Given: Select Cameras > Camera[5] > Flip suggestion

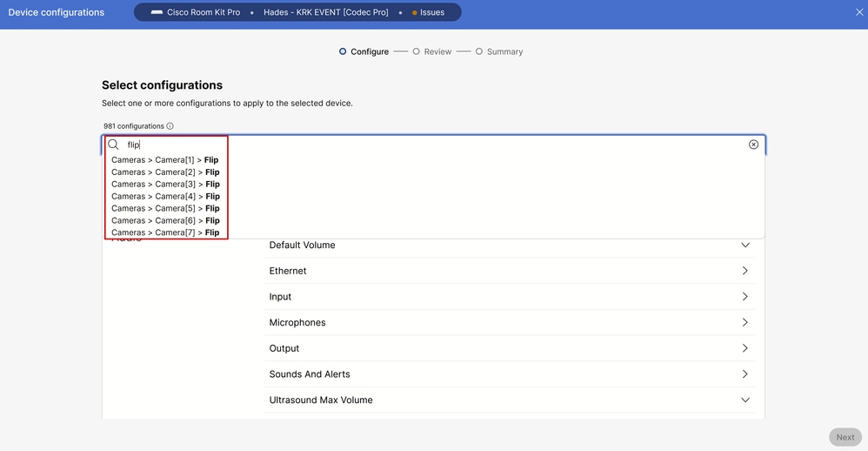Looking at the screenshot, I should point(165,209).
